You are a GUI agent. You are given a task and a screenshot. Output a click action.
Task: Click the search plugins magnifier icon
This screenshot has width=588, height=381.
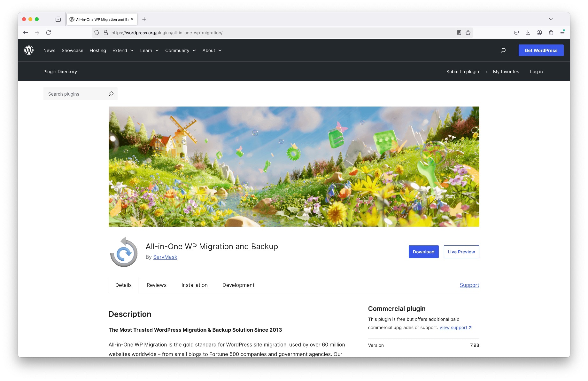point(111,94)
